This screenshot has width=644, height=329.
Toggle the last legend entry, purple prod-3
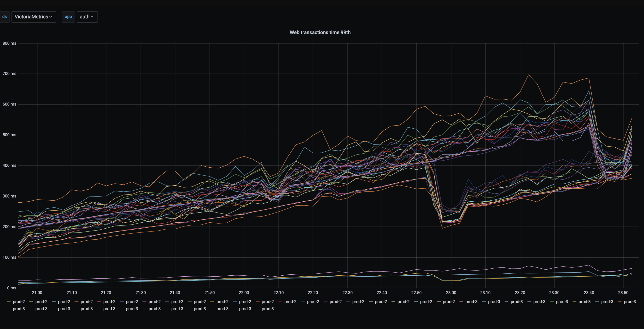pos(267,309)
